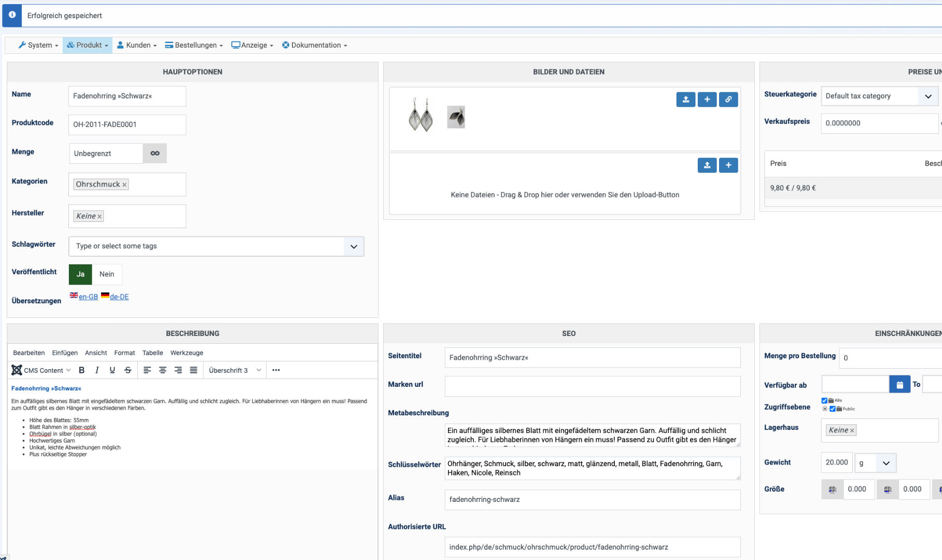Viewport: 942px width, 560px height.
Task: Open the Steuerkategorie dropdown
Action: click(928, 96)
